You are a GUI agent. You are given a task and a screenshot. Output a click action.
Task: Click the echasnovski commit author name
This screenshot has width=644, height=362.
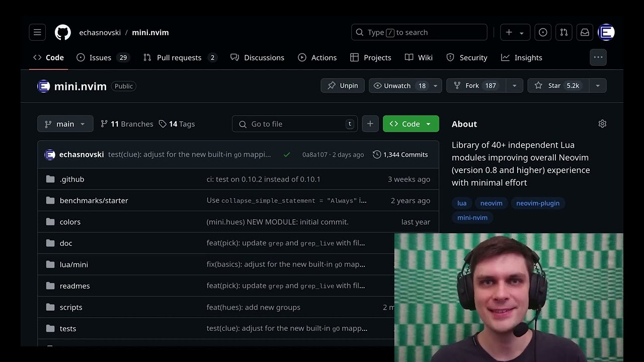click(x=82, y=154)
